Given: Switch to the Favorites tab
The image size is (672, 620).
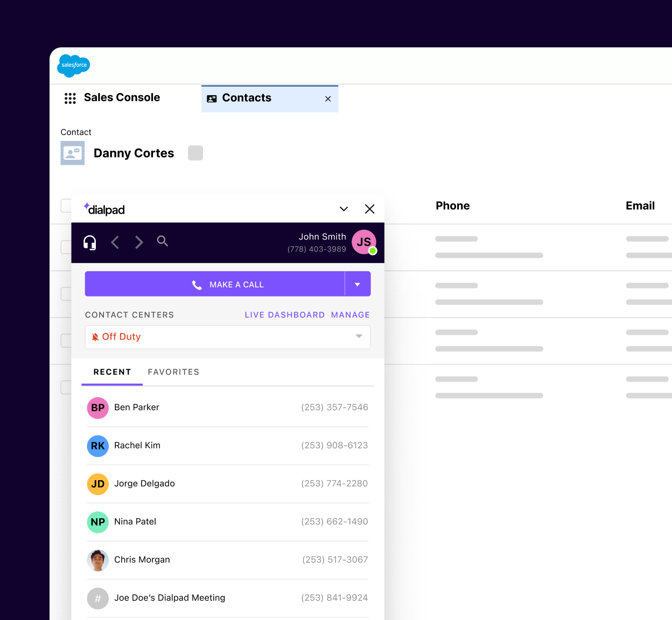Looking at the screenshot, I should (173, 372).
